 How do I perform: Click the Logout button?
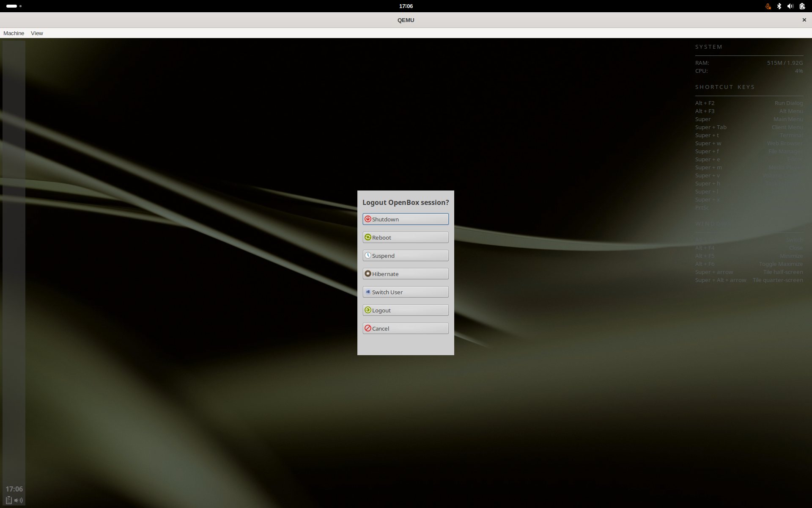405,310
